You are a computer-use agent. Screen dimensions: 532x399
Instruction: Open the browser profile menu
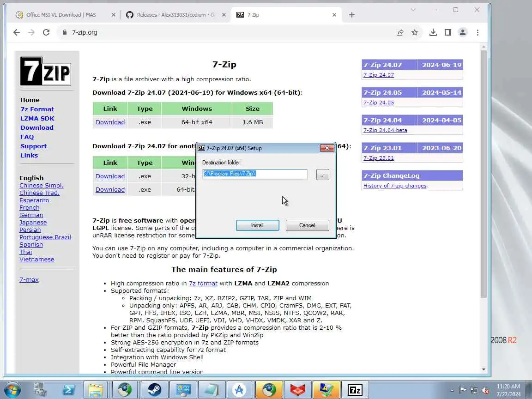[x=462, y=33]
